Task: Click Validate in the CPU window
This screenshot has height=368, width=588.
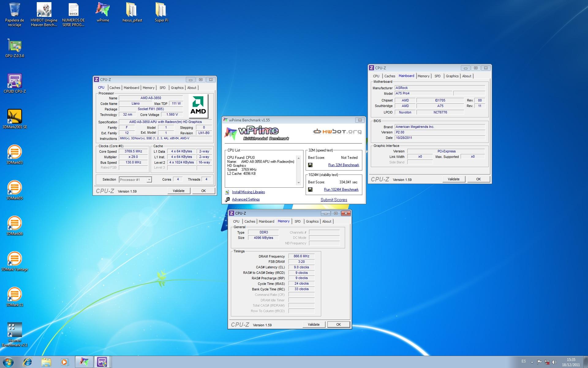Action: click(179, 191)
